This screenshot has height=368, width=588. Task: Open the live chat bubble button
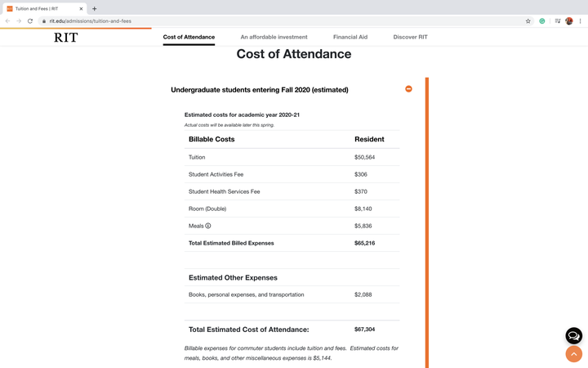pos(574,336)
